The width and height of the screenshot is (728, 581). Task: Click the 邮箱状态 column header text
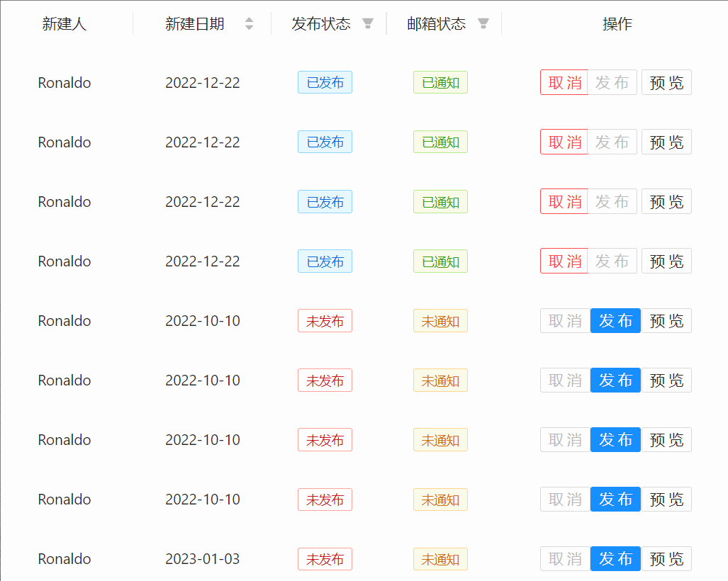pyautogui.click(x=437, y=24)
